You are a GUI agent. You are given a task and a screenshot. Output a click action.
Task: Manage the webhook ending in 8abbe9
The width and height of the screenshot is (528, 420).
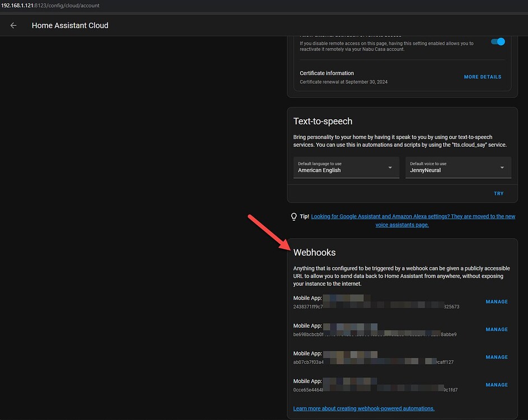[x=497, y=329]
